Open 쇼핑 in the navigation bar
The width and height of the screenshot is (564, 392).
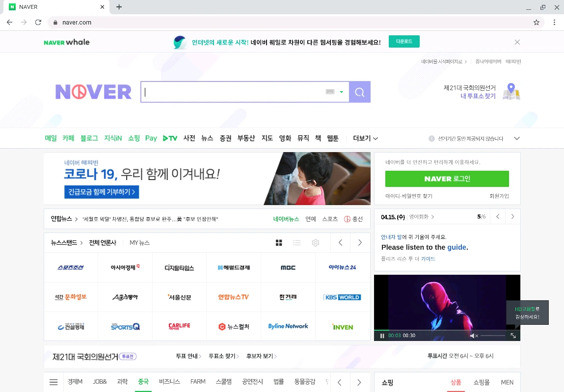[x=134, y=138]
